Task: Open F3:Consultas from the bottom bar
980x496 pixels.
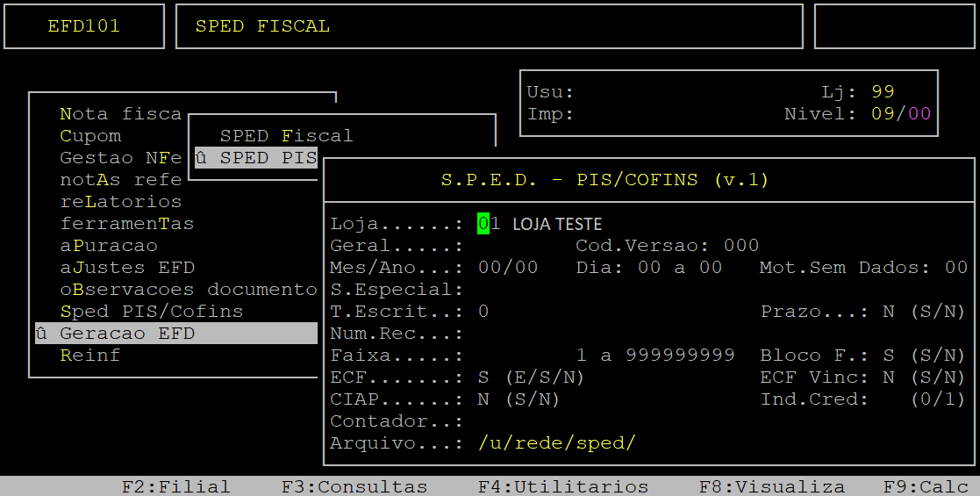Action: click(354, 486)
